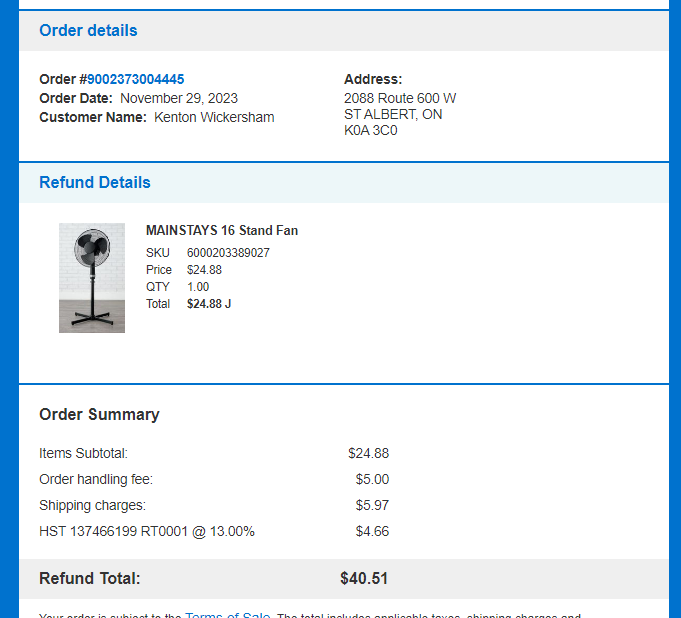
Task: Select customer name Kenton Wickersham
Action: point(214,117)
